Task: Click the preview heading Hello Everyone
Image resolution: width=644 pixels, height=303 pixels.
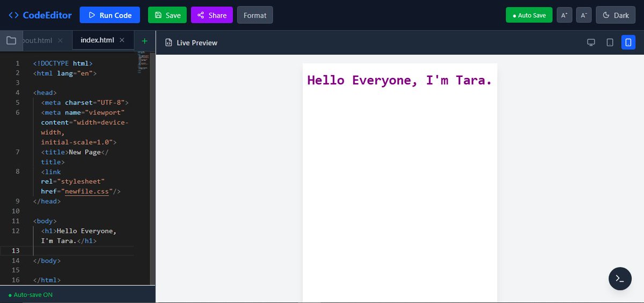Action: coord(399,81)
